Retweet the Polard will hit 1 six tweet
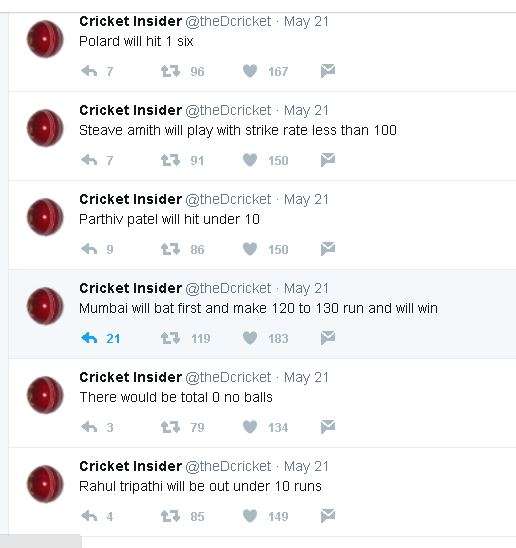 click(x=170, y=71)
